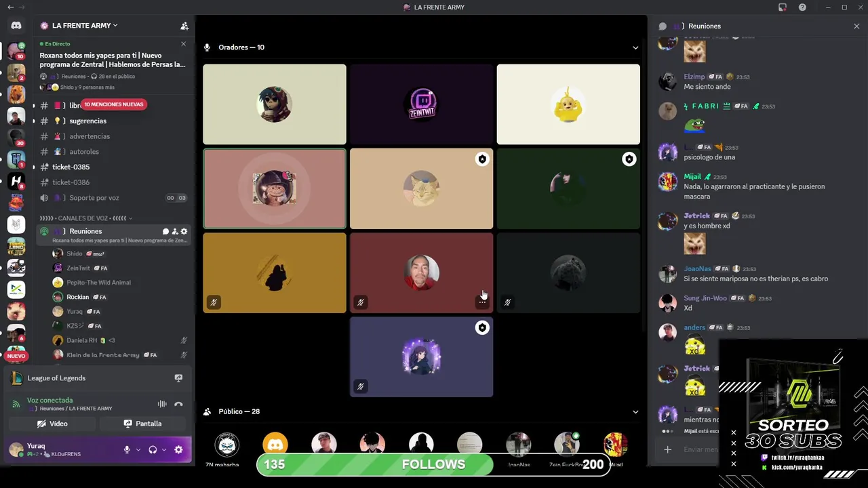Open JoaoNas username in chat
Image resolution: width=868 pixels, height=488 pixels.
coord(696,269)
